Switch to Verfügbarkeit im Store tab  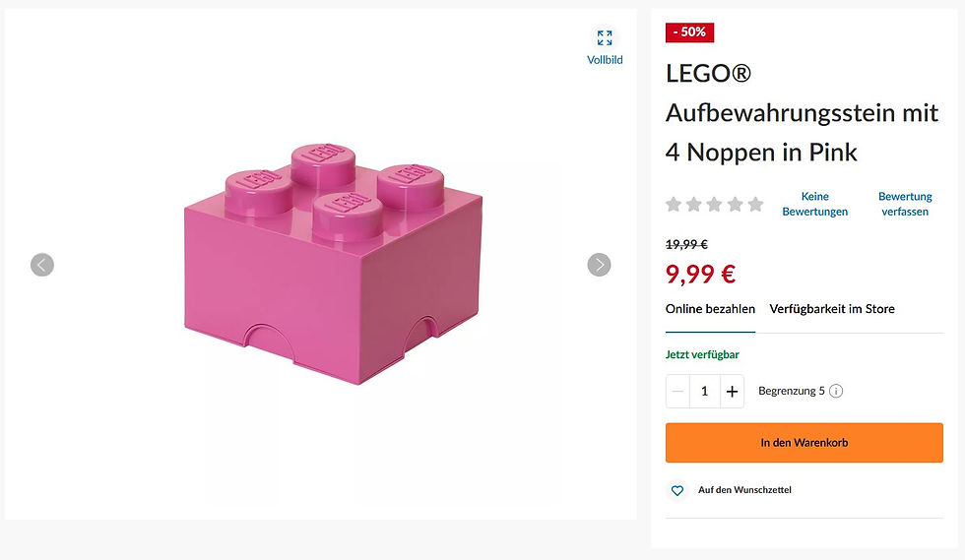[832, 309]
